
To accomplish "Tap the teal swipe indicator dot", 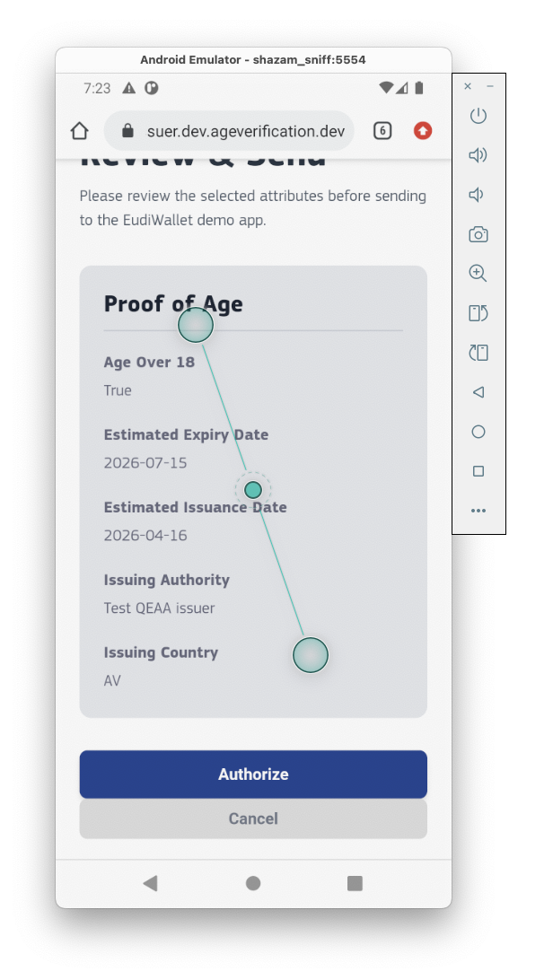I will 253,489.
